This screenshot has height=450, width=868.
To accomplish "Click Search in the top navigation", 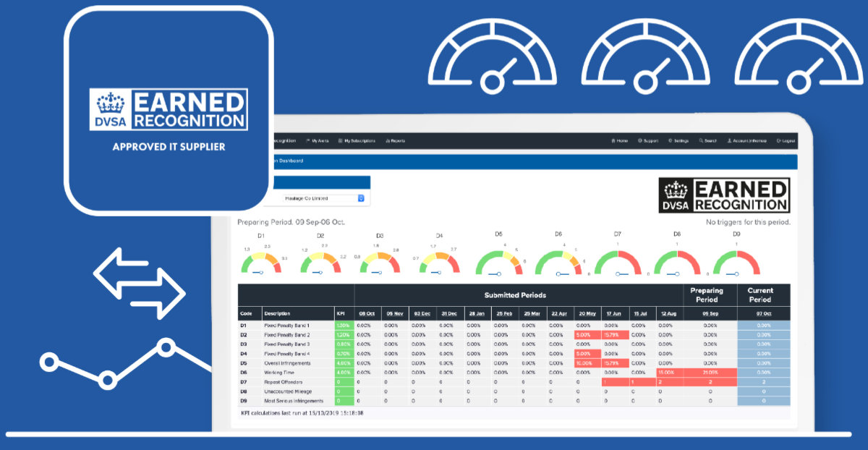I will pos(708,141).
